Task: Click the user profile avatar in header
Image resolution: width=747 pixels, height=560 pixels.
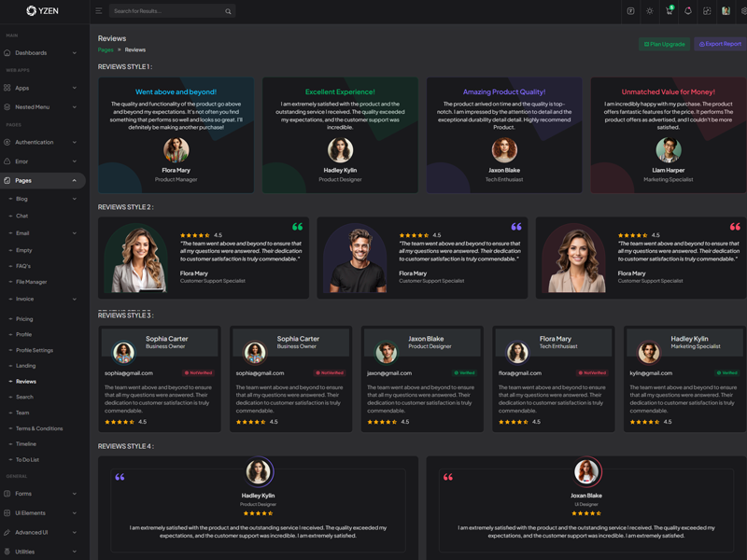Action: click(726, 11)
